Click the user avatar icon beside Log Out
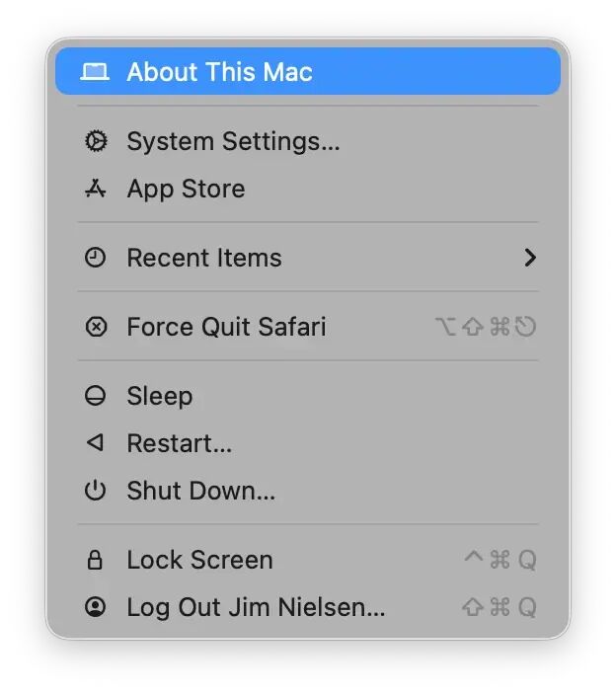The width and height of the screenshot is (616, 693). pyautogui.click(x=96, y=607)
